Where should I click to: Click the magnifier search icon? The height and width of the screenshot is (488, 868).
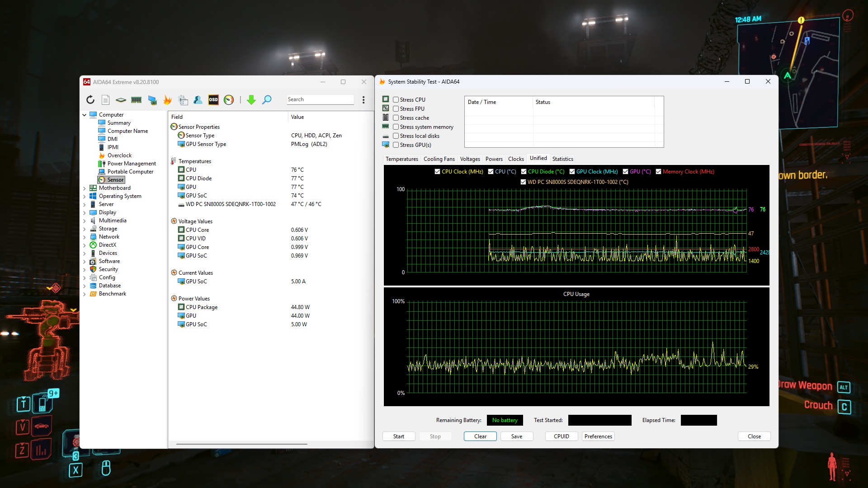[x=267, y=100]
